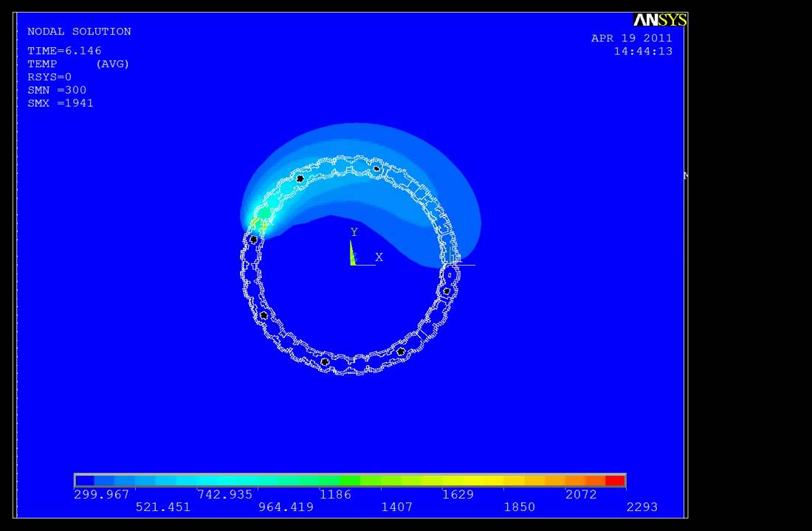The width and height of the screenshot is (812, 531).
Task: Click legend value "2072"
Action: point(581,494)
